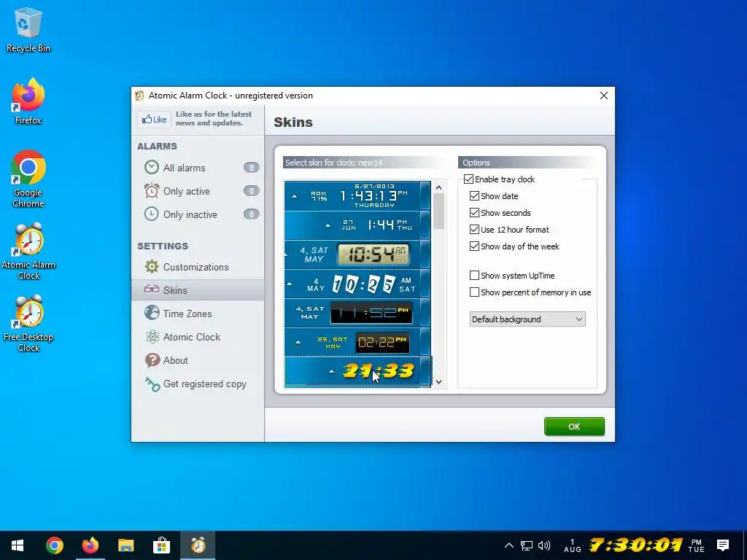
Task: Open the notification center icon
Action: 723,545
